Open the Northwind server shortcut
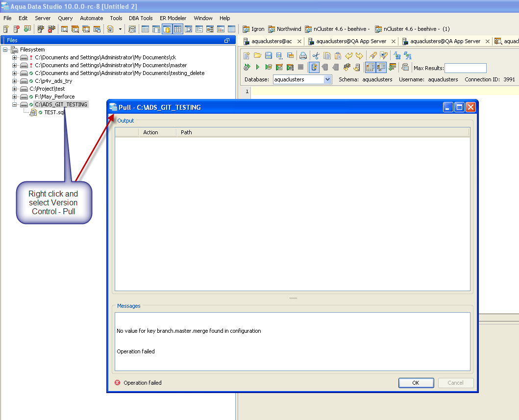The height and width of the screenshot is (420, 519). [x=285, y=29]
